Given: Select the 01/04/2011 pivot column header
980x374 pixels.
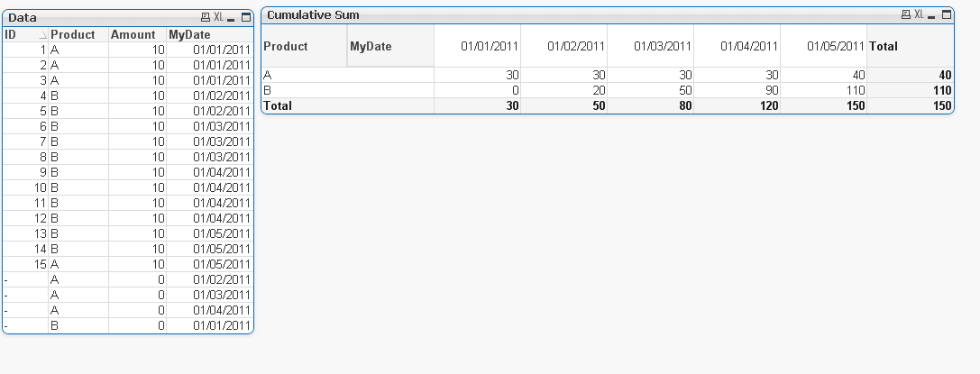Looking at the screenshot, I should click(737, 46).
